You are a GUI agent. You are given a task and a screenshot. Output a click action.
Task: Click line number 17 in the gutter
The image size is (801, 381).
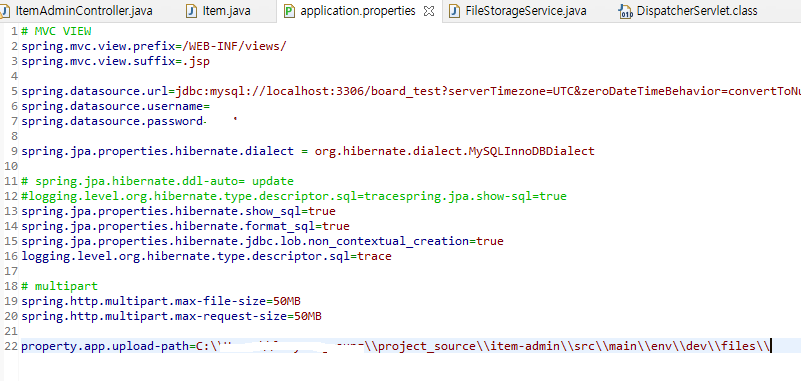tap(11, 271)
